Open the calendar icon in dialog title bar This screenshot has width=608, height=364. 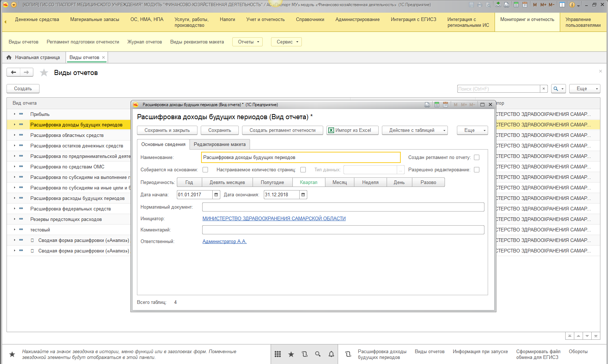[445, 105]
